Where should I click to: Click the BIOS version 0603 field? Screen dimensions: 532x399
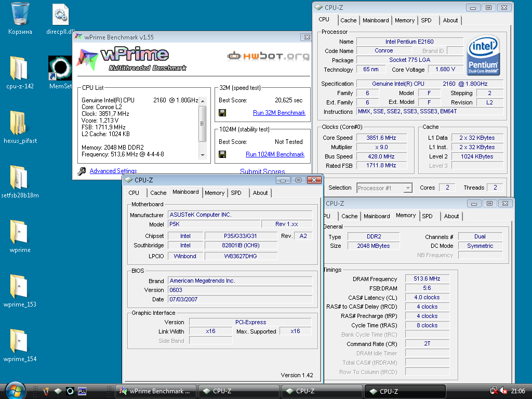240,290
